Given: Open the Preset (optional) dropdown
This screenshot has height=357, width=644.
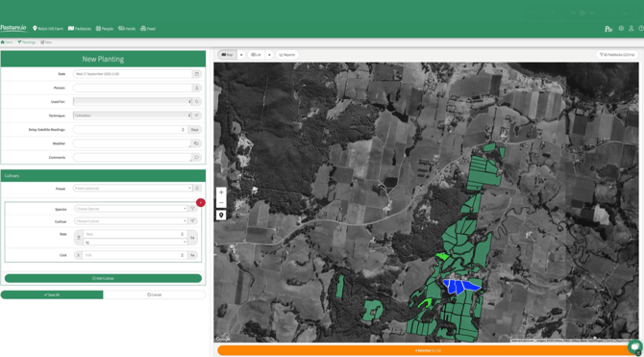Looking at the screenshot, I should coord(133,188).
